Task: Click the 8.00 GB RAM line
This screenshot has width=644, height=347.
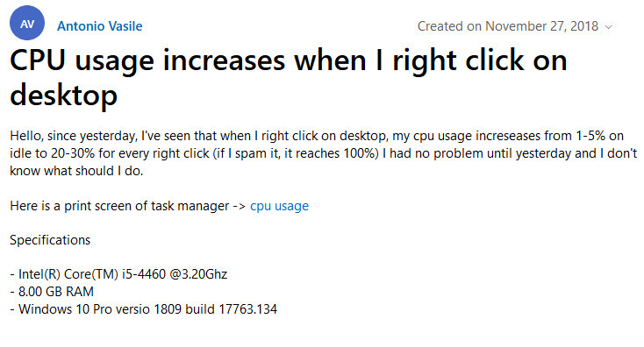Action: (52, 292)
